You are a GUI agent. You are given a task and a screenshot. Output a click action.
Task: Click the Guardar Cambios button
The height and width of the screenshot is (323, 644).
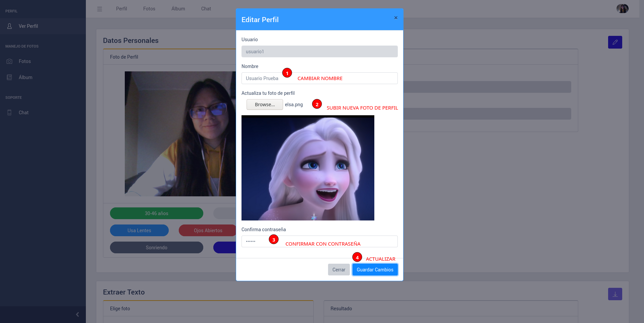(x=375, y=270)
